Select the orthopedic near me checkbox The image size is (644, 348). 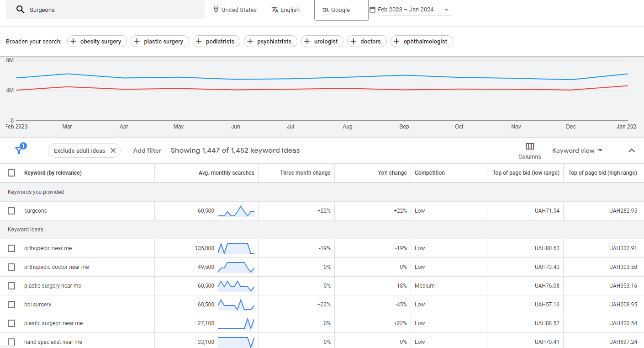coord(11,248)
